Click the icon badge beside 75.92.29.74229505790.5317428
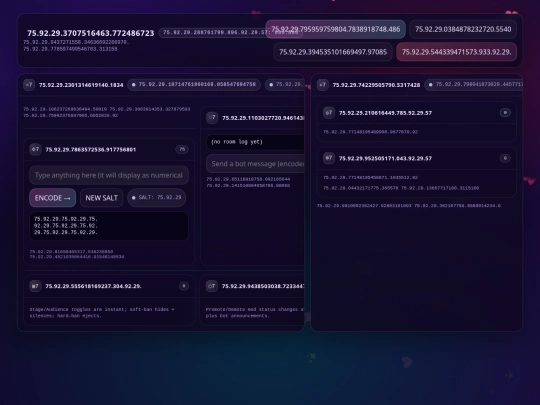Image resolution: width=540 pixels, height=405 pixels. pyautogui.click(x=323, y=85)
